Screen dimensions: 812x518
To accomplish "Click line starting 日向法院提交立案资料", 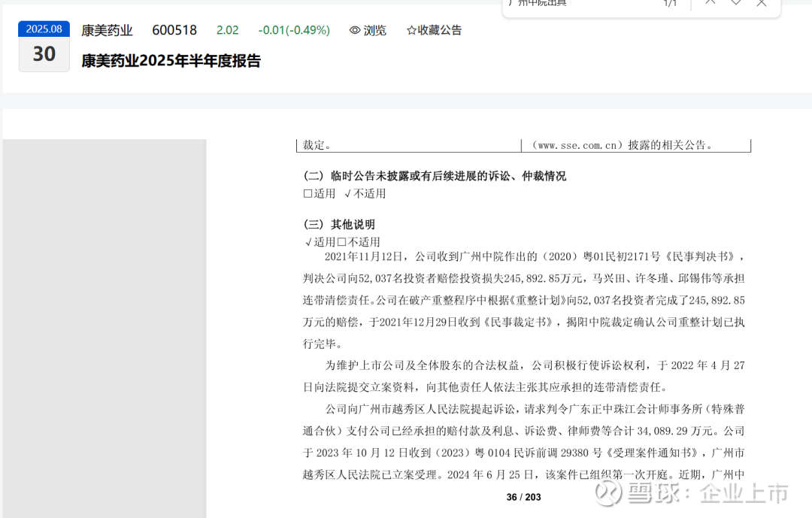I will point(486,387).
